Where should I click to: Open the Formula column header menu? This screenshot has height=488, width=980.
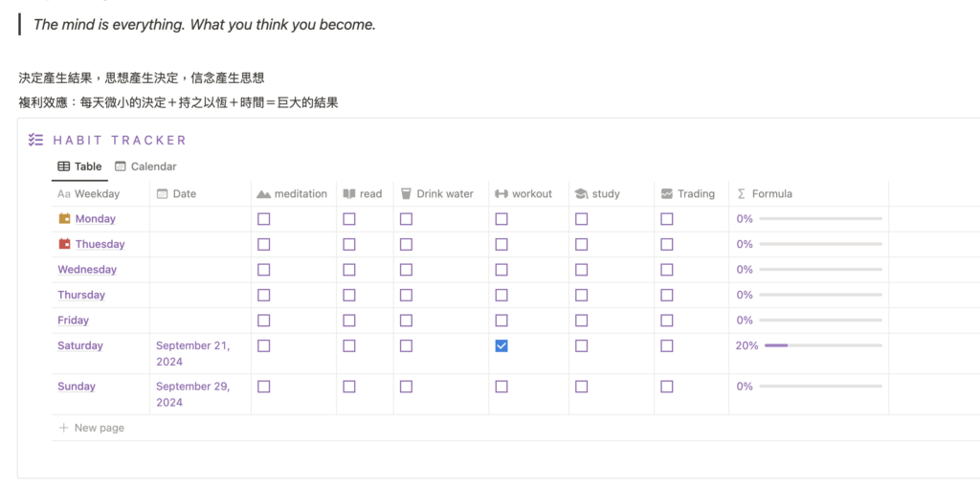(x=809, y=193)
